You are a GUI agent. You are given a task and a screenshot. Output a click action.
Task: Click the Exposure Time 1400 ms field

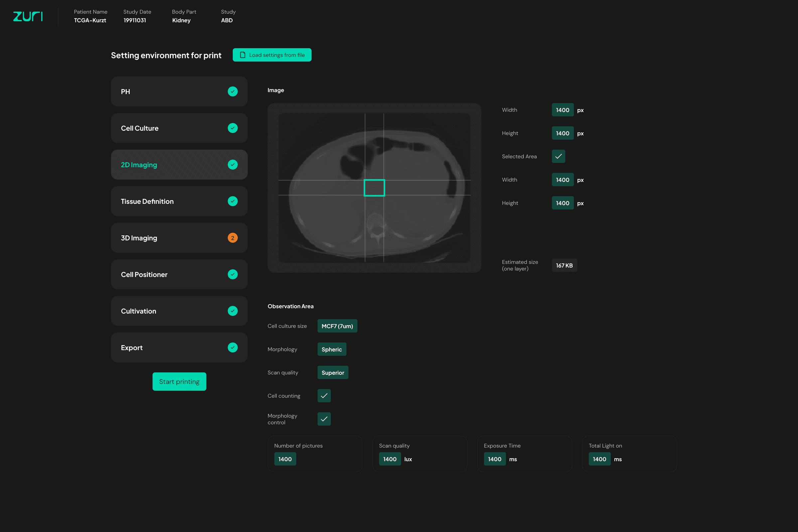(494, 459)
